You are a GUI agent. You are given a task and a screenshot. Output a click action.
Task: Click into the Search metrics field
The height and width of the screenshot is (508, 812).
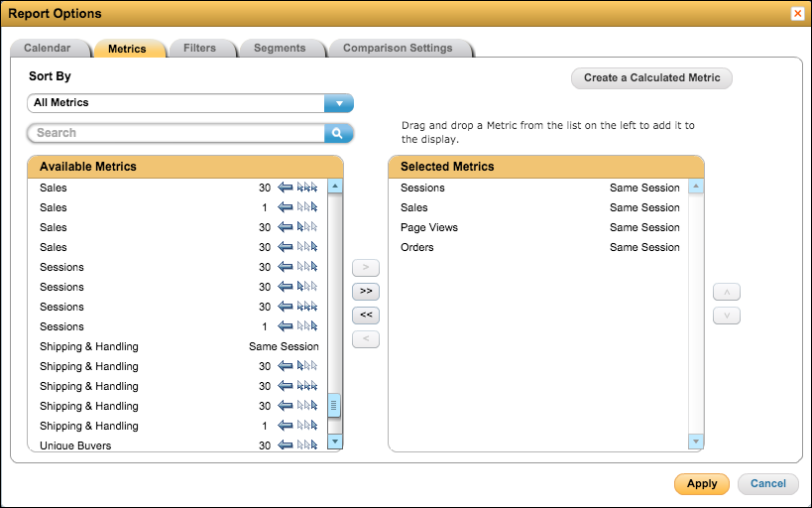176,133
